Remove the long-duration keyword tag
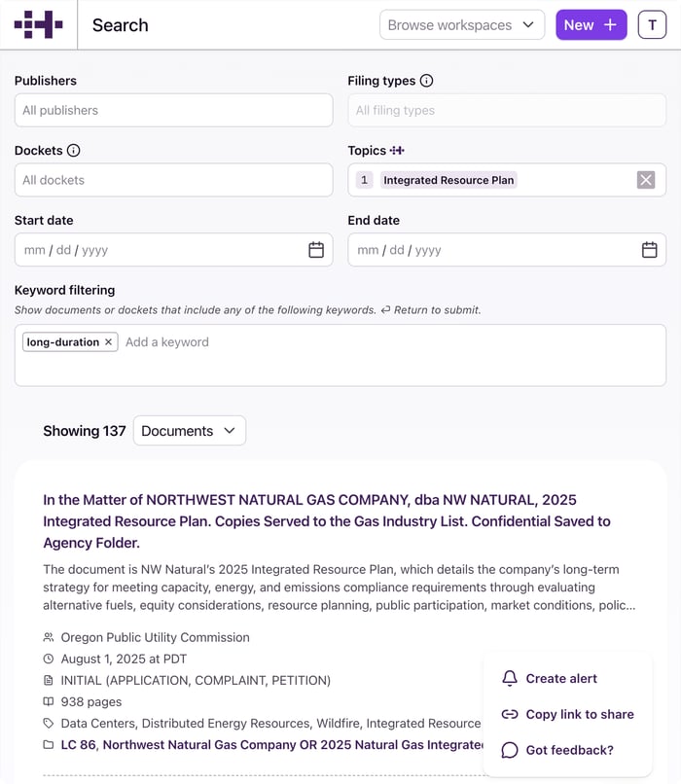Viewport: 681px width, 784px height. pos(108,342)
